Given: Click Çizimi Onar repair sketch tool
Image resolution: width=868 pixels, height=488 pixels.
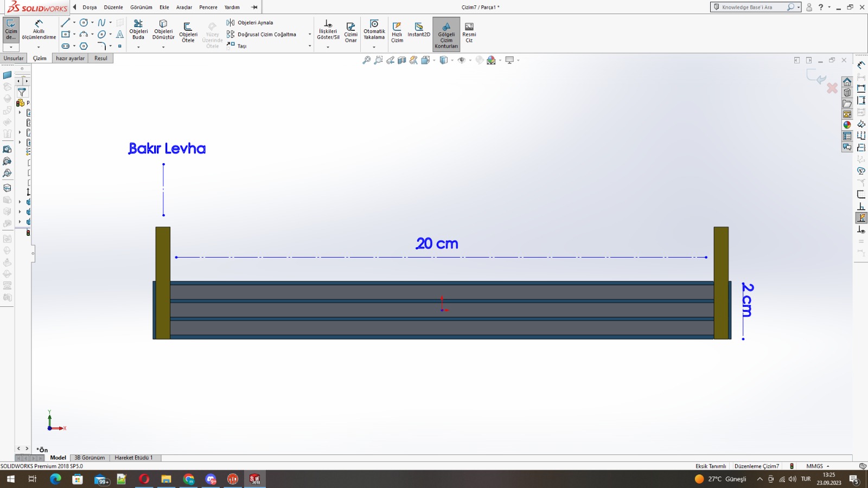Looking at the screenshot, I should coord(351,33).
